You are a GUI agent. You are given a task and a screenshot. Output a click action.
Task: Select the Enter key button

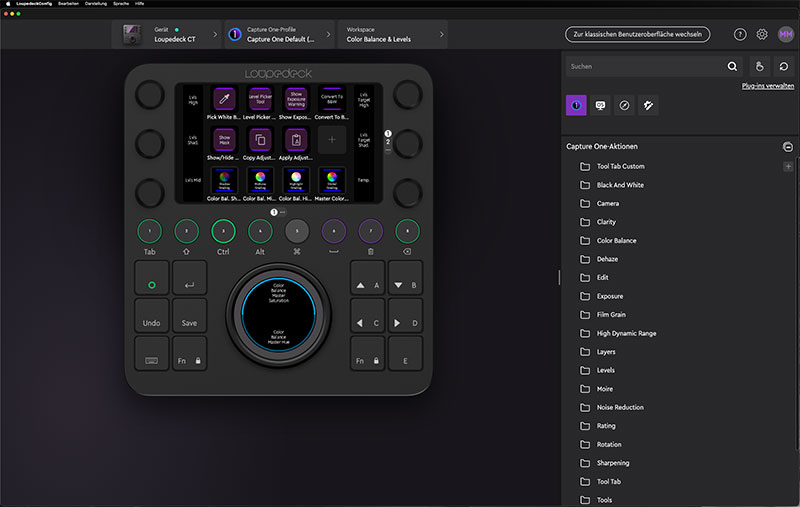[x=189, y=278]
